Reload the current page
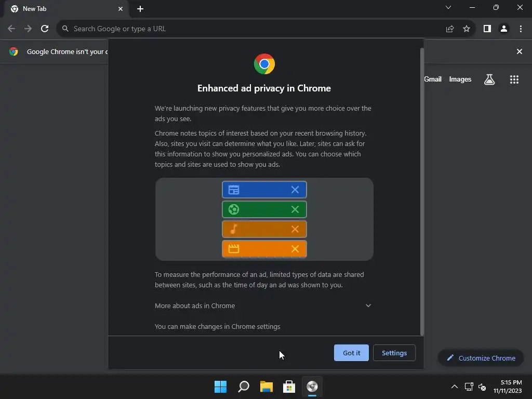The height and width of the screenshot is (399, 532). pyautogui.click(x=45, y=29)
